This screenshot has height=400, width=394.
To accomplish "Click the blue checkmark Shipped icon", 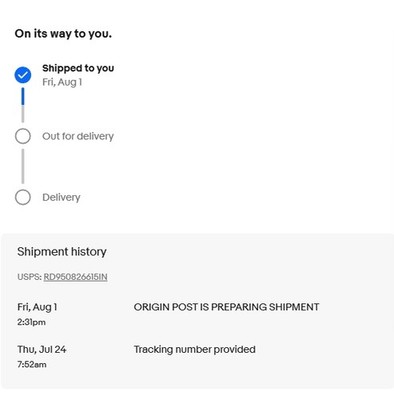I will (23, 75).
